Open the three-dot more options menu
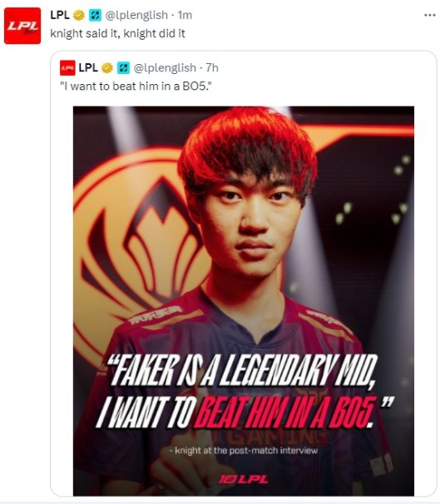 tap(429, 15)
